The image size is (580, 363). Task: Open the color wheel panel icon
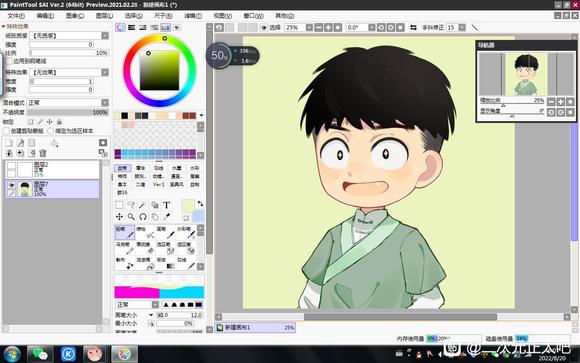[x=120, y=27]
